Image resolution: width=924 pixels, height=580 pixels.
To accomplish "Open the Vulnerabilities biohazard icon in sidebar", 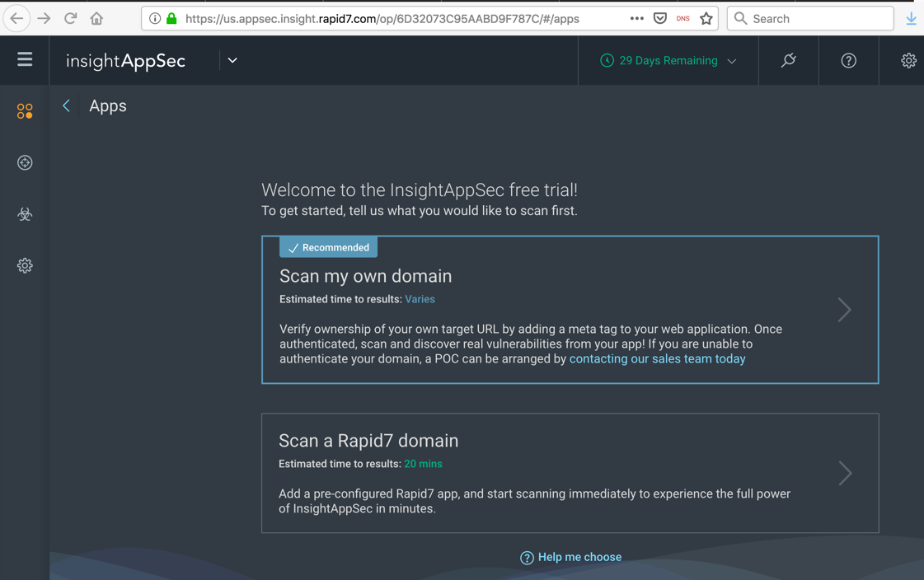I will coord(25,214).
